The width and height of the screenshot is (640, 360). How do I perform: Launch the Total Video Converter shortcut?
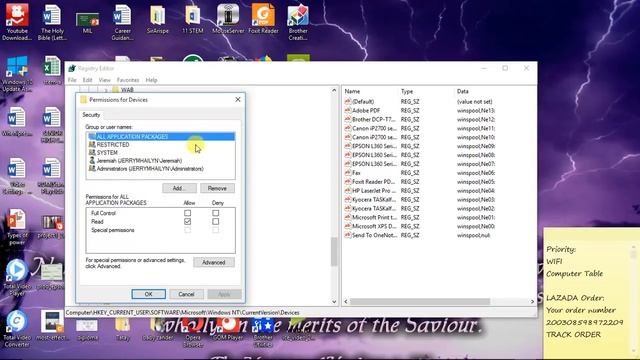[x=17, y=329]
